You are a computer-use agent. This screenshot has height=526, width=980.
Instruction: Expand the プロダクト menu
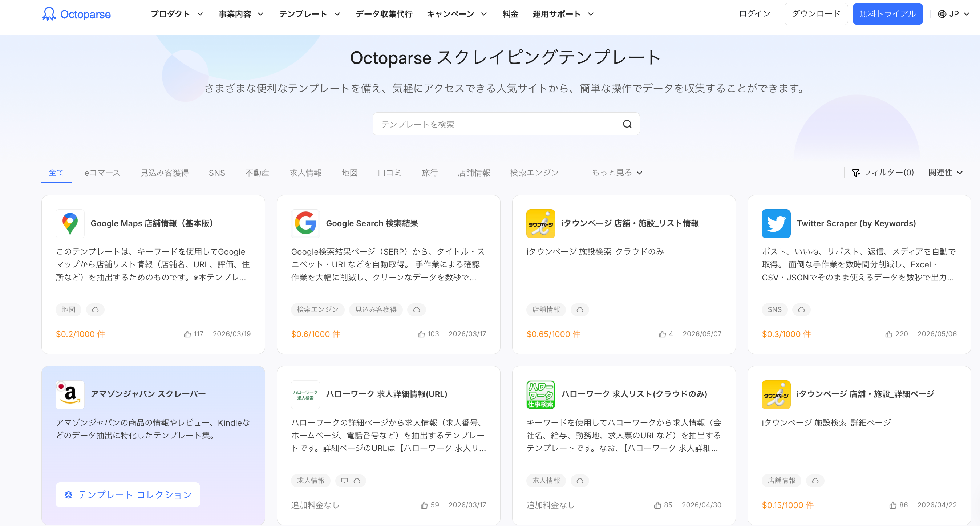point(177,14)
